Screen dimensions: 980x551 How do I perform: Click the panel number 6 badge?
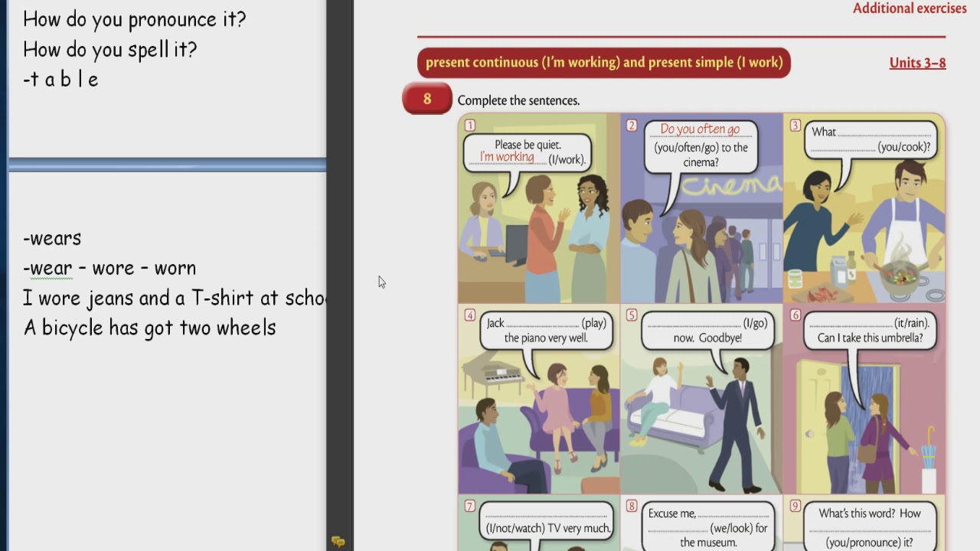click(795, 315)
